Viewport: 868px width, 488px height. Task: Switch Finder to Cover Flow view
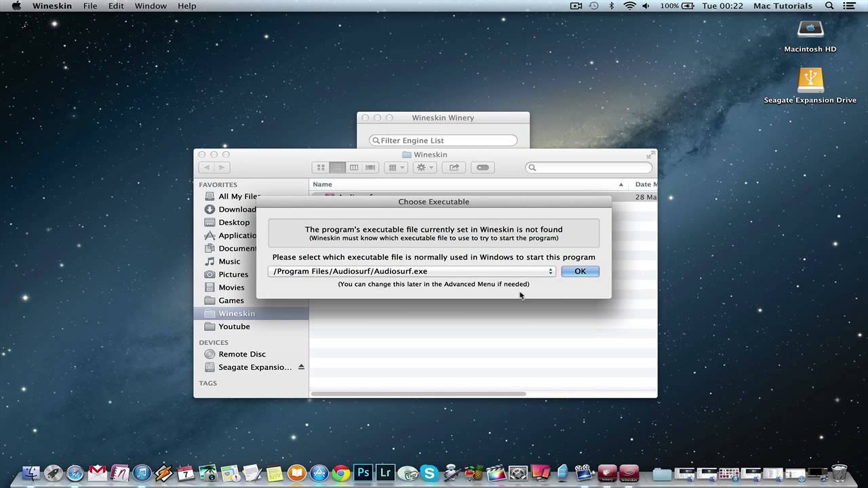tap(370, 167)
